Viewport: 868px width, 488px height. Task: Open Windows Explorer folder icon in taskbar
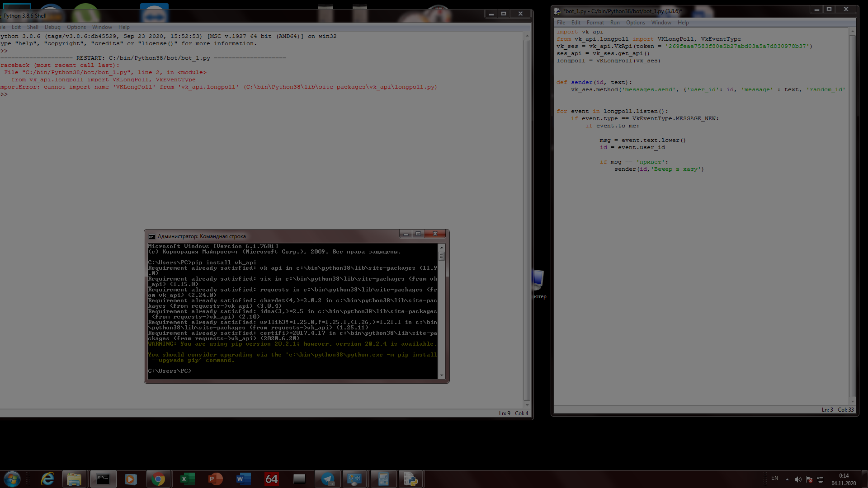click(74, 479)
